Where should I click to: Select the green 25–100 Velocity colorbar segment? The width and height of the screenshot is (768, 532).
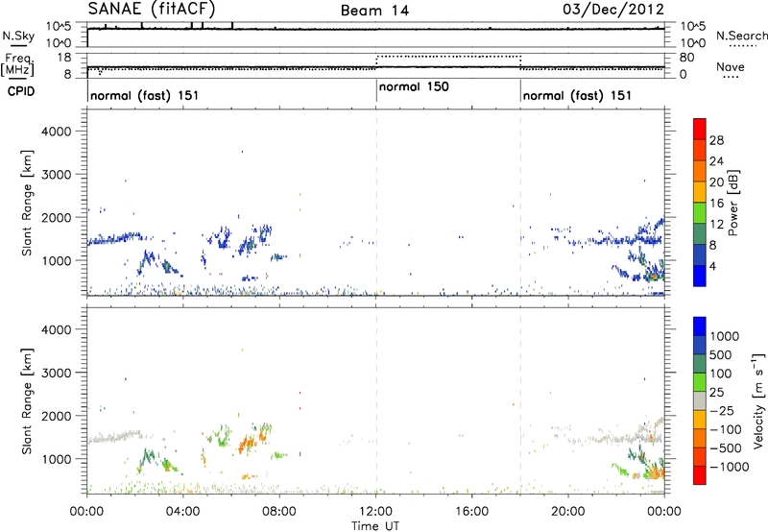700,382
